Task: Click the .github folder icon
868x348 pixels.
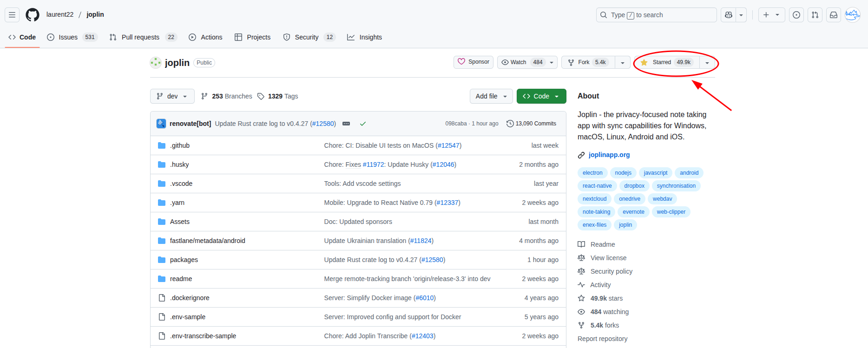Action: [162, 145]
